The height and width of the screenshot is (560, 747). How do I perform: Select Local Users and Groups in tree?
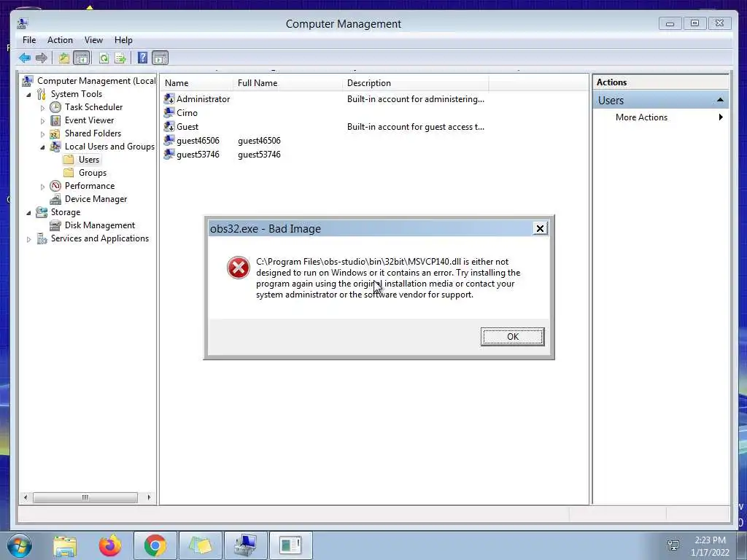click(109, 146)
